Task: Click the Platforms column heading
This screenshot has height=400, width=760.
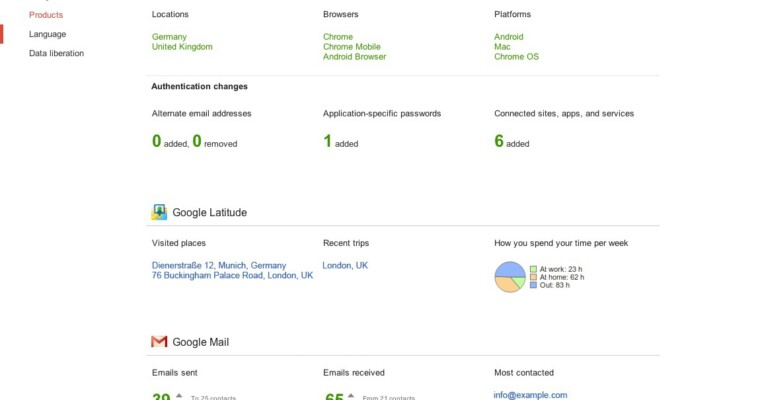Action: 512,15
